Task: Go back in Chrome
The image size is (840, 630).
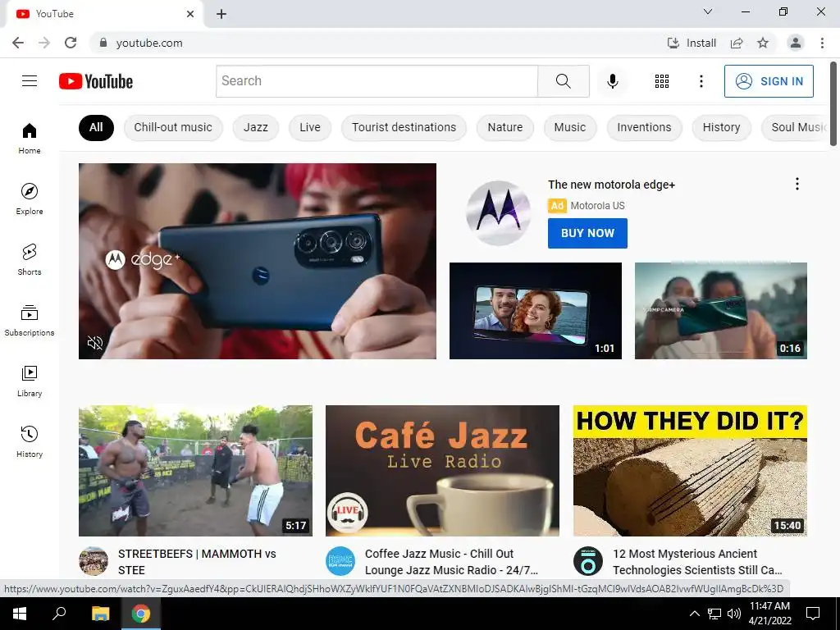Action: 18,43
